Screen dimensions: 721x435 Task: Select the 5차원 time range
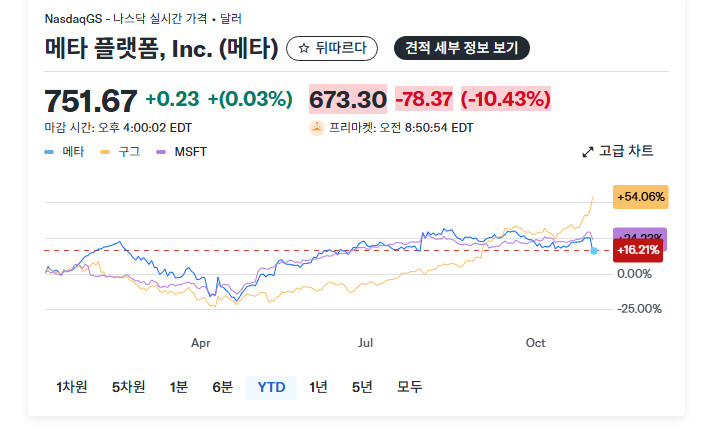tap(128, 387)
